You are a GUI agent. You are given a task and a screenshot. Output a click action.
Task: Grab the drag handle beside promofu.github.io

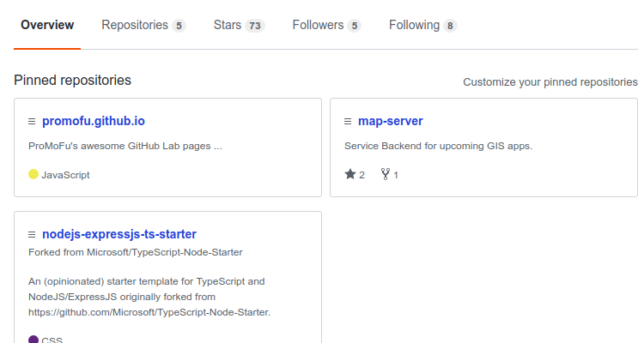click(32, 122)
